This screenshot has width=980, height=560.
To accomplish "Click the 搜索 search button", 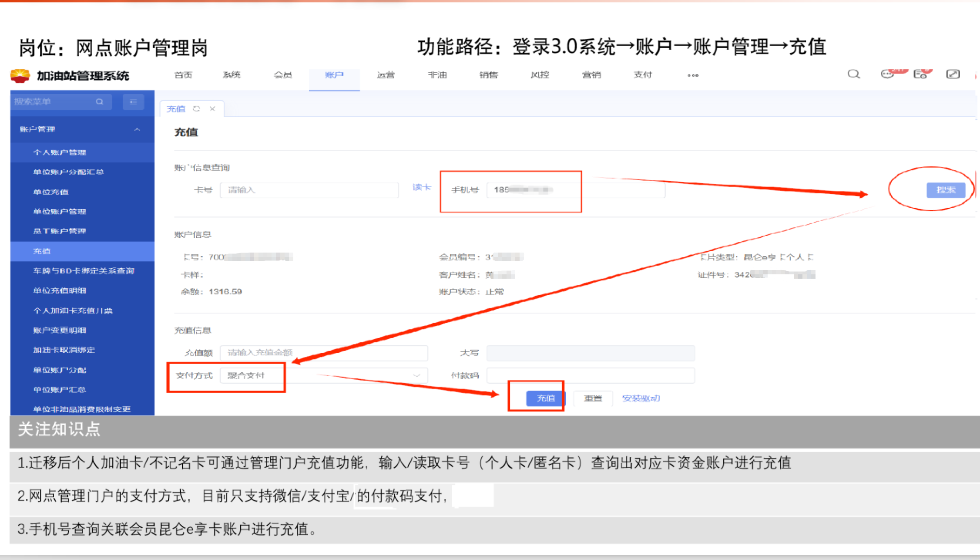I will 946,190.
